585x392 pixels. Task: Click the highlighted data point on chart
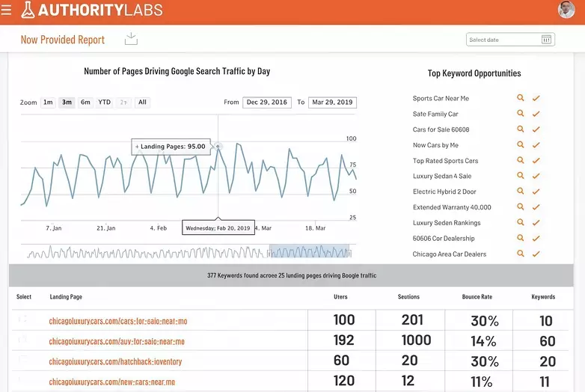click(x=218, y=146)
